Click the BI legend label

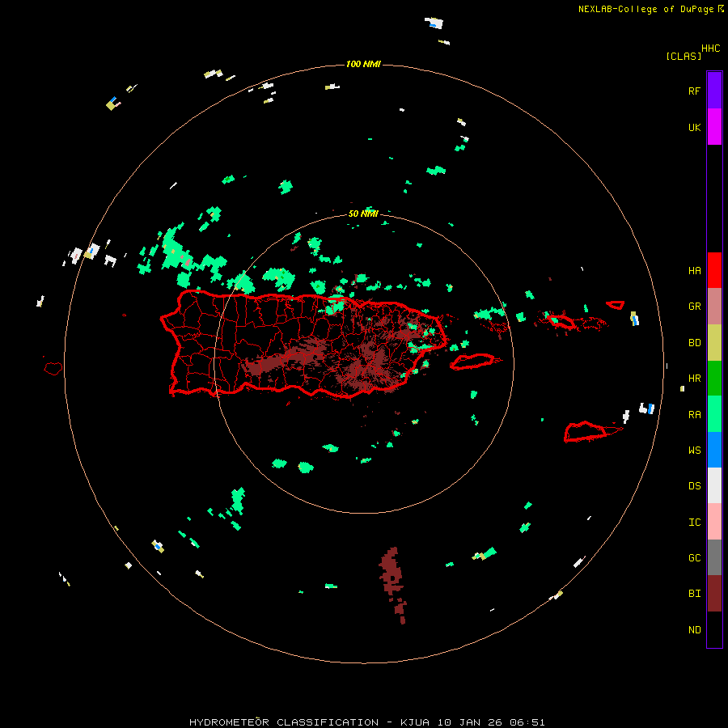coord(694,594)
